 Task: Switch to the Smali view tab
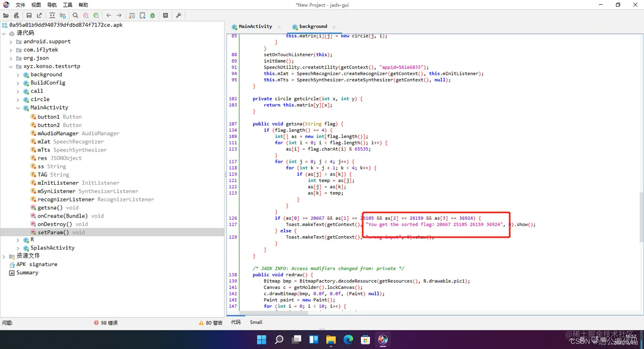pyautogui.click(x=256, y=322)
